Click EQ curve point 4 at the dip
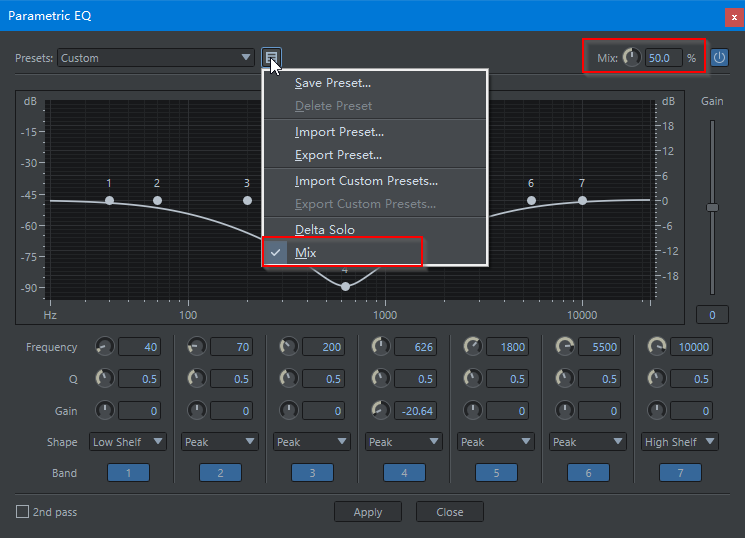 click(345, 287)
